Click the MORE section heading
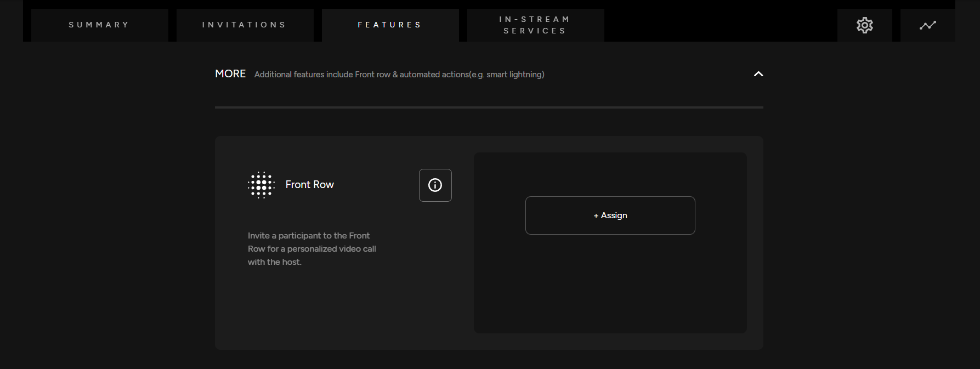The width and height of the screenshot is (980, 369). click(x=230, y=74)
